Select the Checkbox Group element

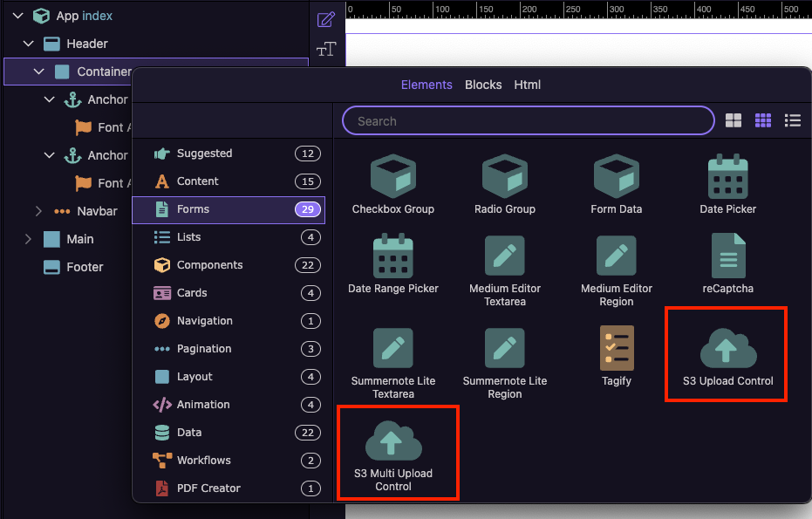click(393, 185)
